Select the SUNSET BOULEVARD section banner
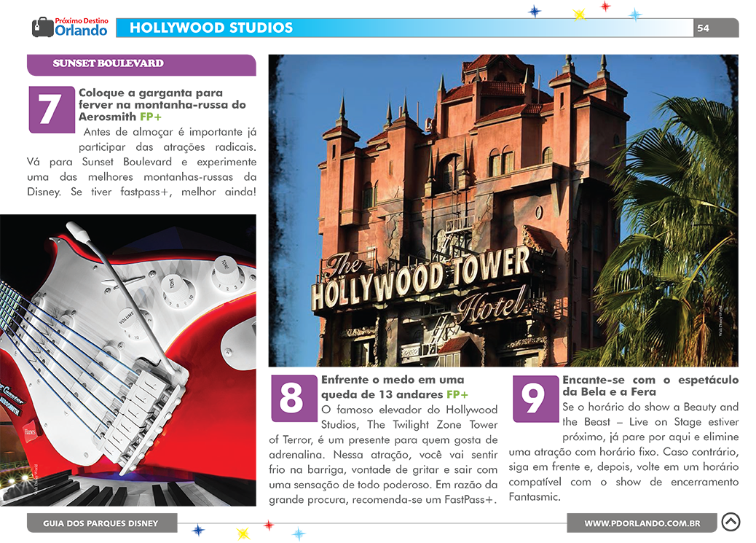756x543 pixels. [x=141, y=65]
